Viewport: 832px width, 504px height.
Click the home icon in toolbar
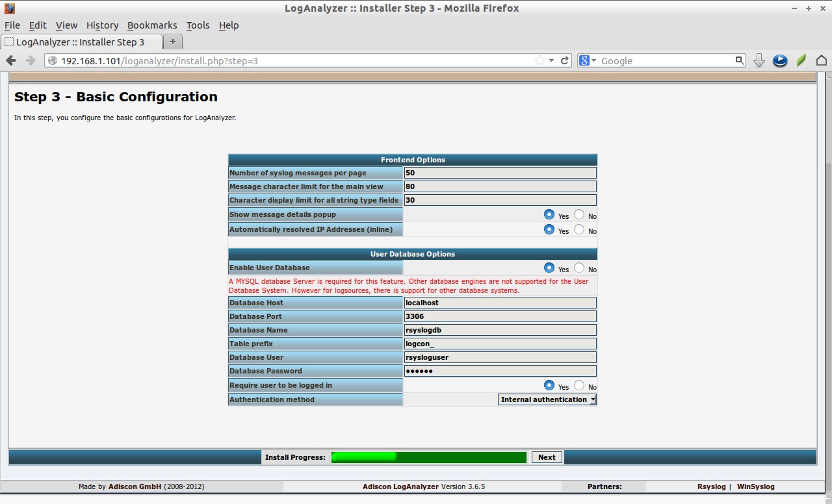coord(822,60)
